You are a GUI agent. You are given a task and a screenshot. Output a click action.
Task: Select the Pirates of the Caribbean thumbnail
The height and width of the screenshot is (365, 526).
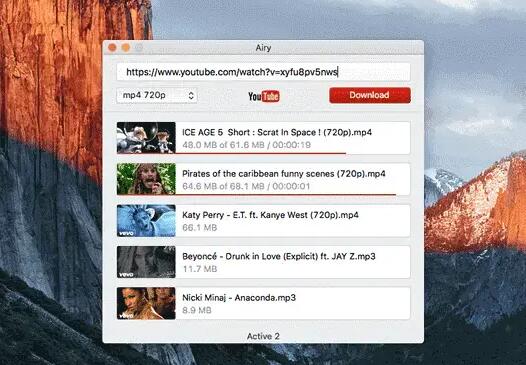146,179
